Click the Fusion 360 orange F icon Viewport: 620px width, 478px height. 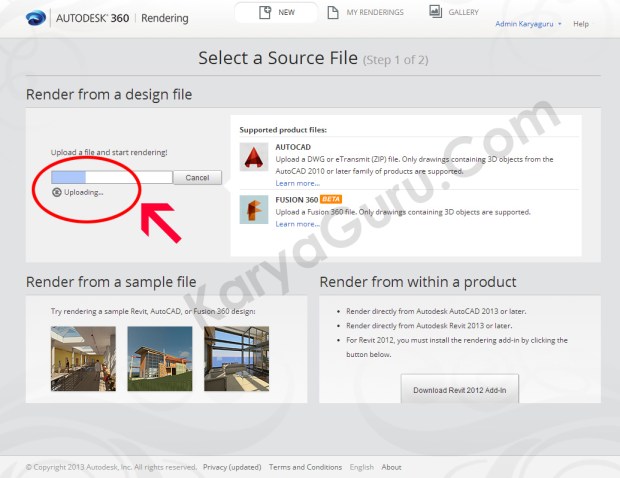pos(254,210)
